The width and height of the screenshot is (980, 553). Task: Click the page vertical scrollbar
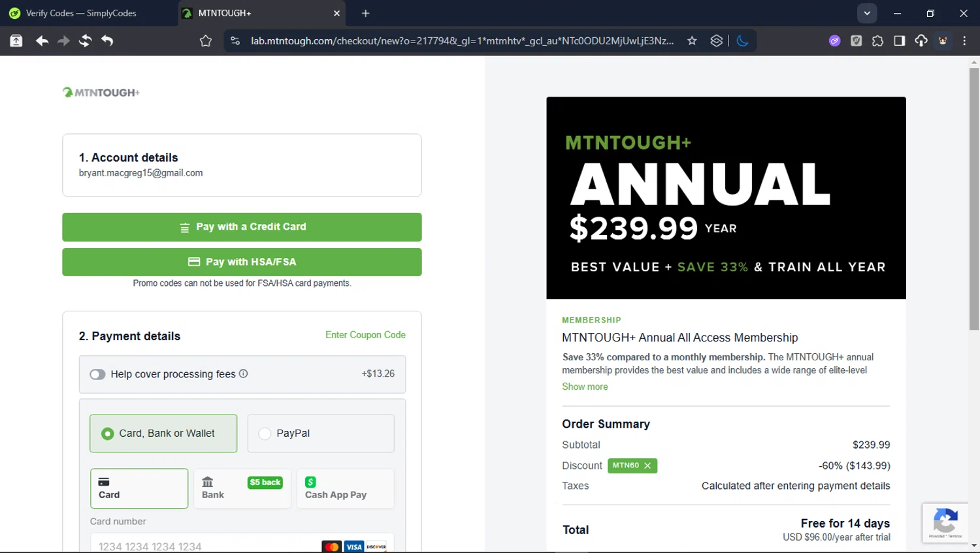(974, 198)
